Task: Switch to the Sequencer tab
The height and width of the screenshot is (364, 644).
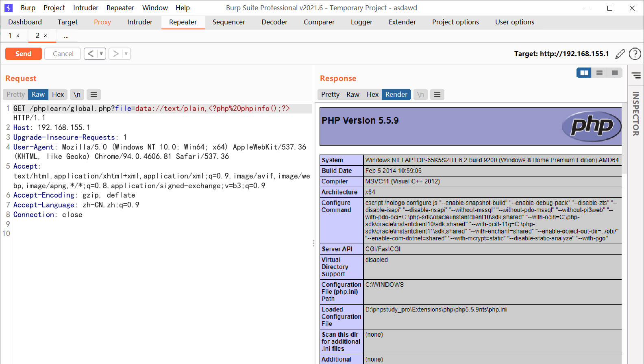Action: pyautogui.click(x=229, y=22)
